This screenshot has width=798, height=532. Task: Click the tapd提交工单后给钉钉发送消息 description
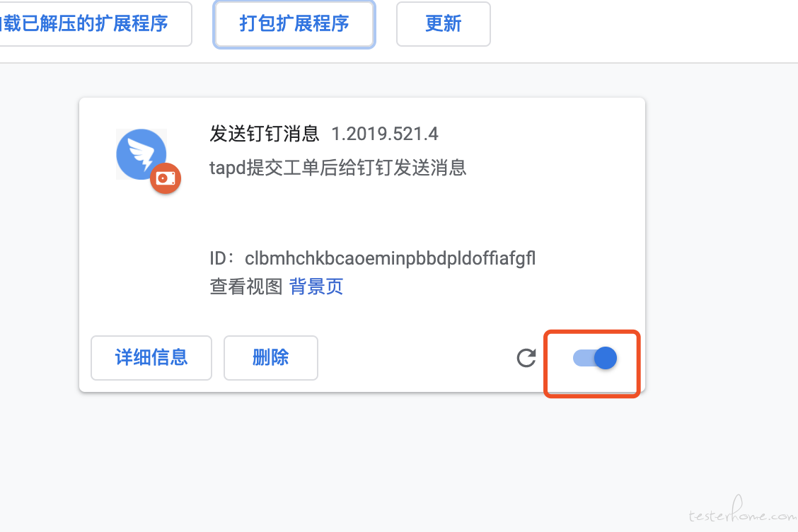click(x=338, y=168)
